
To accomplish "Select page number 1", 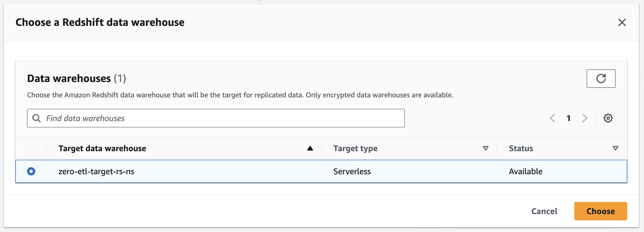I will pyautogui.click(x=568, y=118).
